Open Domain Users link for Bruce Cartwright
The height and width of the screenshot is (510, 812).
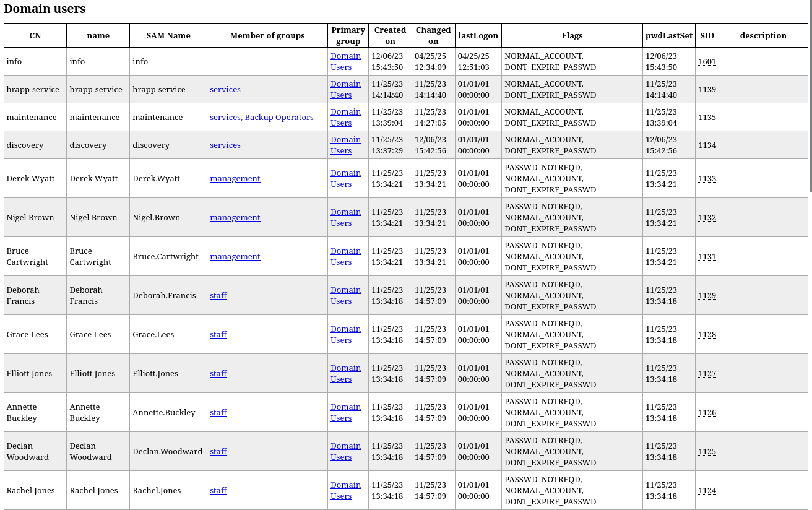345,256
